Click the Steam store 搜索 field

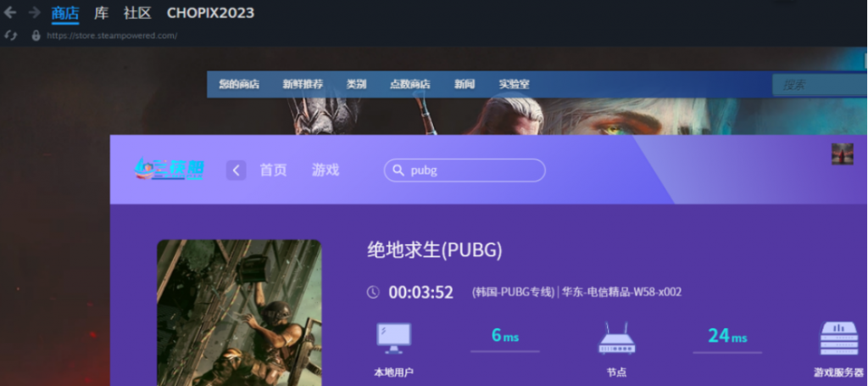820,85
